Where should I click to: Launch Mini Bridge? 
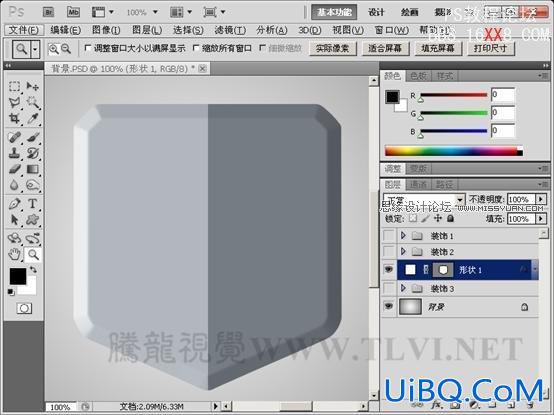(73, 12)
